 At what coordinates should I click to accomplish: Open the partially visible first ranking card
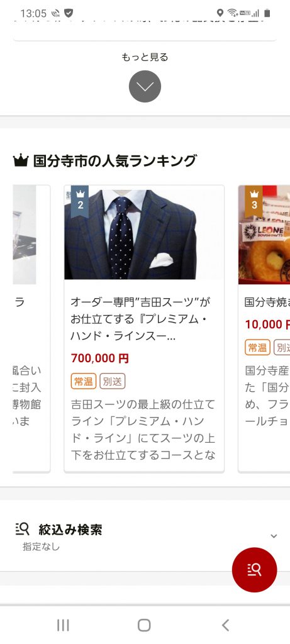31,328
